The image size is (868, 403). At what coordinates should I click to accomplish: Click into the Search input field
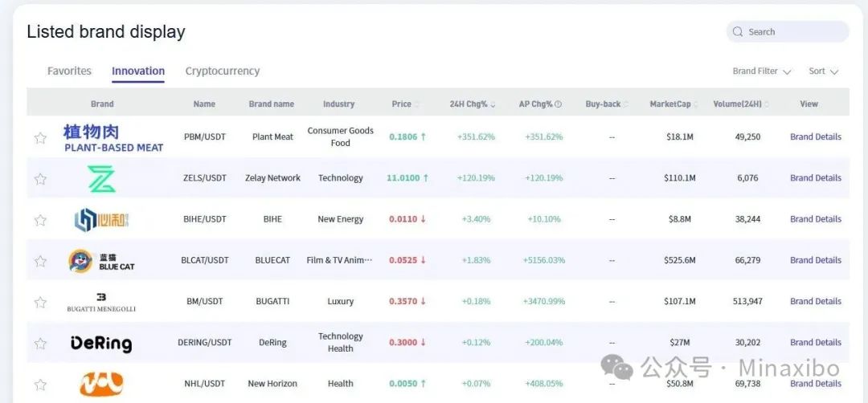coord(788,32)
